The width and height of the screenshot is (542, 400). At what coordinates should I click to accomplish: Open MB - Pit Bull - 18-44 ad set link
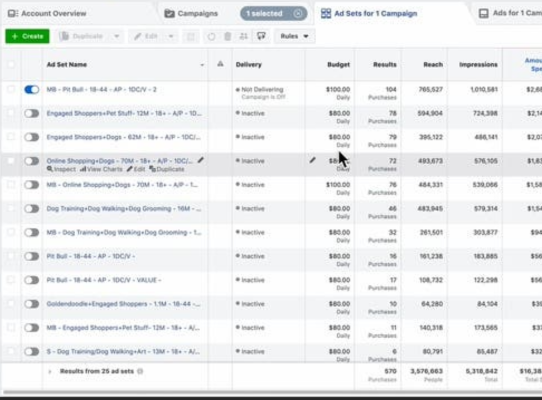(x=102, y=90)
